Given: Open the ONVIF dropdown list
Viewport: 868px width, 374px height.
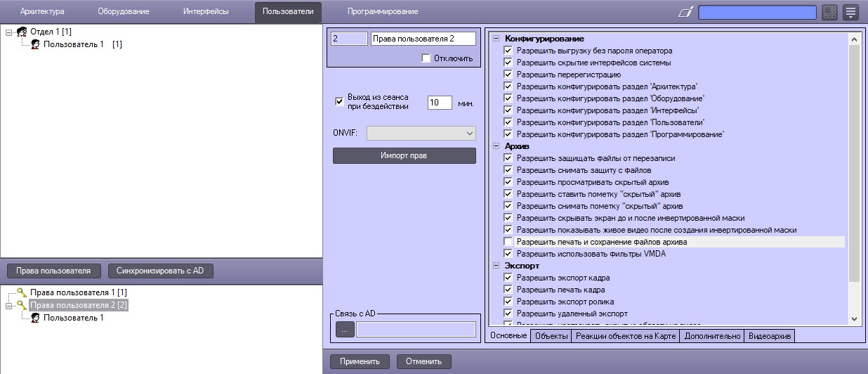Looking at the screenshot, I should (x=421, y=133).
